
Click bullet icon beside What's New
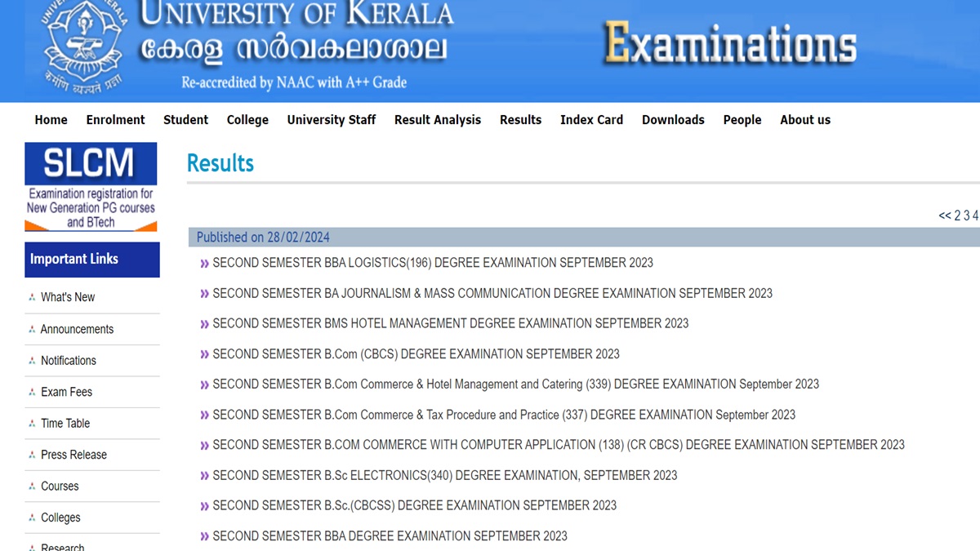(32, 298)
